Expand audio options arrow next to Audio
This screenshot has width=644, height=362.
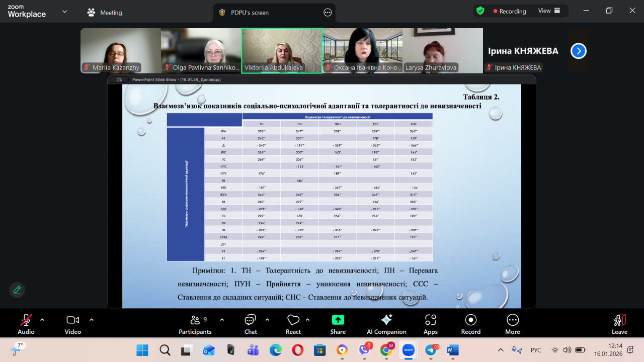pyautogui.click(x=42, y=319)
